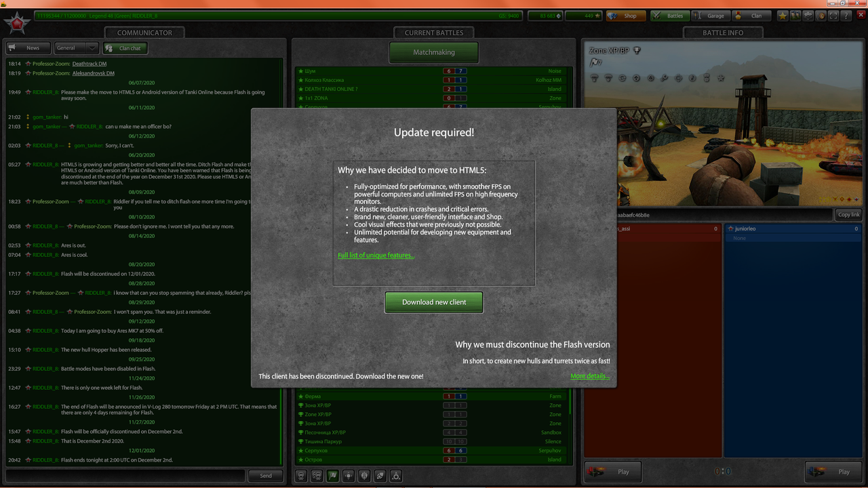Switch to Clan chat
The height and width of the screenshot is (488, 868).
click(x=125, y=48)
